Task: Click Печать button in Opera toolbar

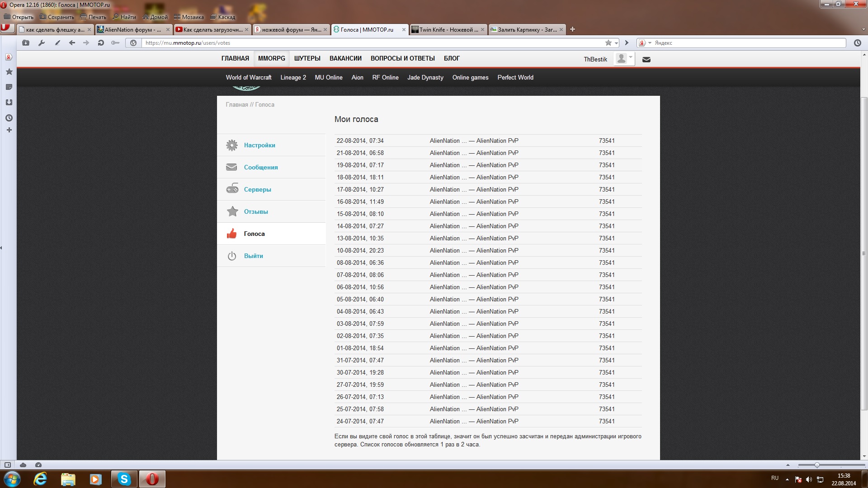Action: [93, 17]
